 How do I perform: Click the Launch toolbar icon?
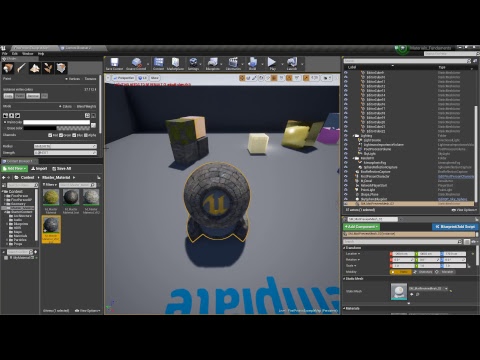pyautogui.click(x=292, y=64)
